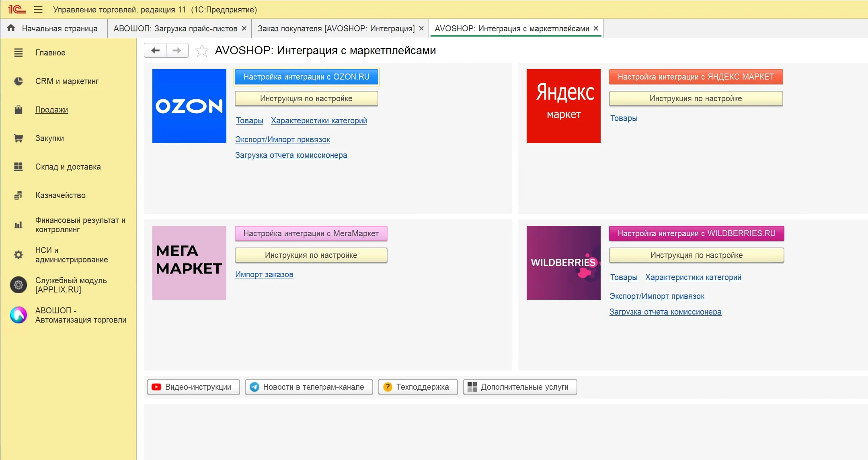Click the НСИ и администрирование gear icon
This screenshot has height=460, width=868.
coord(18,255)
